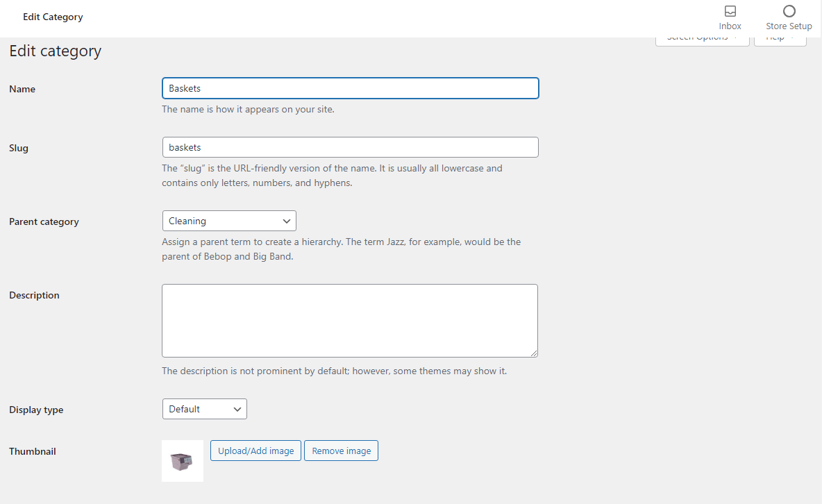Click the Edit category page heading

[x=55, y=51]
